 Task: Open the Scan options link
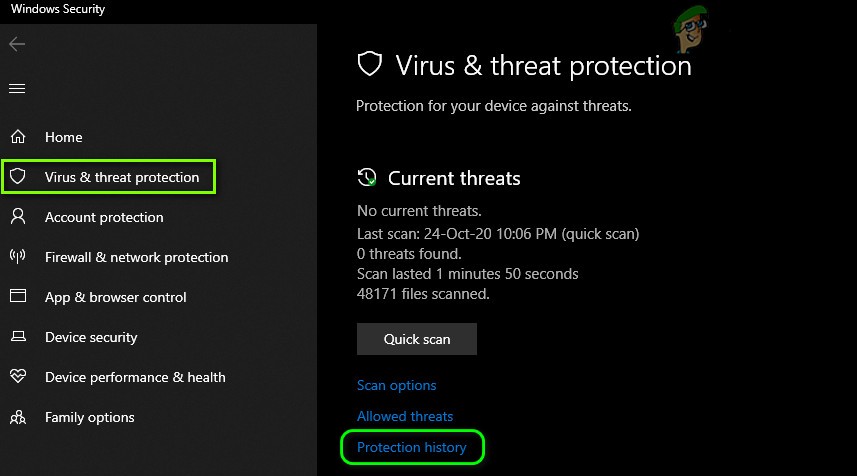click(396, 385)
